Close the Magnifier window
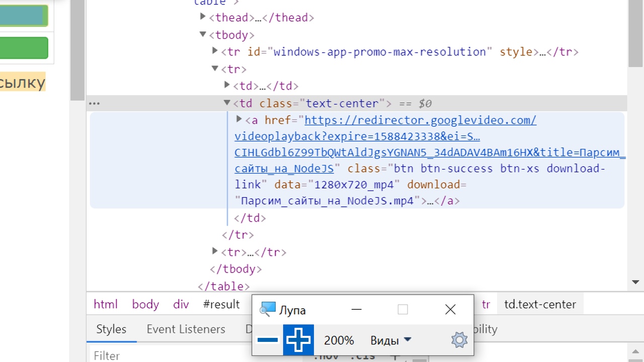Screen dimensions: 644x362 pyautogui.click(x=450, y=309)
